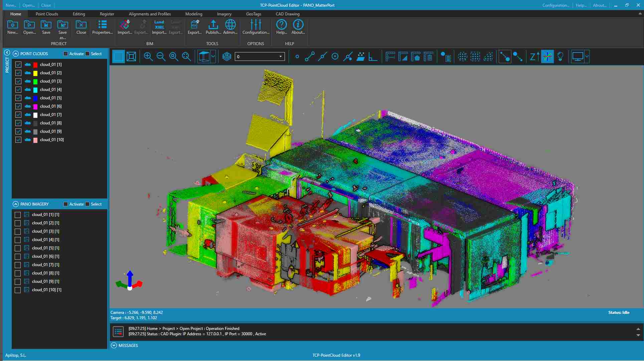Screen dimensions: 644x361
Task: Uncheck the cloud_01 [3] point cloud checkbox
Action: click(18, 81)
